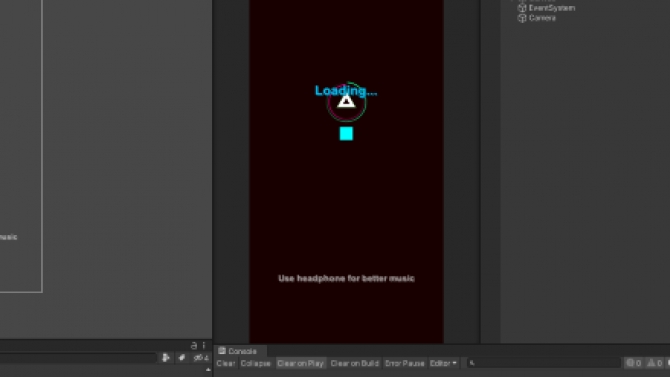Toggle the hidden packages visibility counter
The height and width of the screenshot is (377, 670).
201,358
